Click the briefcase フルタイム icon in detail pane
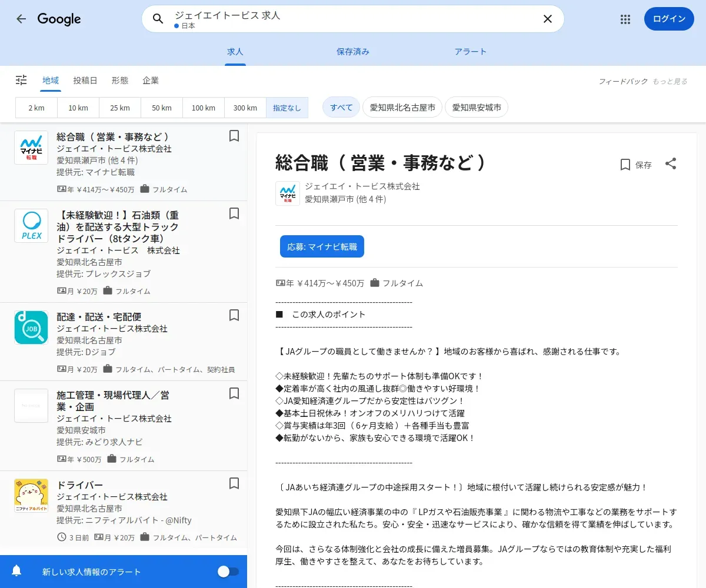This screenshot has height=588, width=706. (x=375, y=283)
